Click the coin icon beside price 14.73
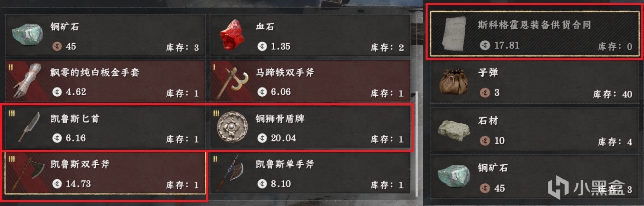Screen dimensions: 644x206 (57, 184)
